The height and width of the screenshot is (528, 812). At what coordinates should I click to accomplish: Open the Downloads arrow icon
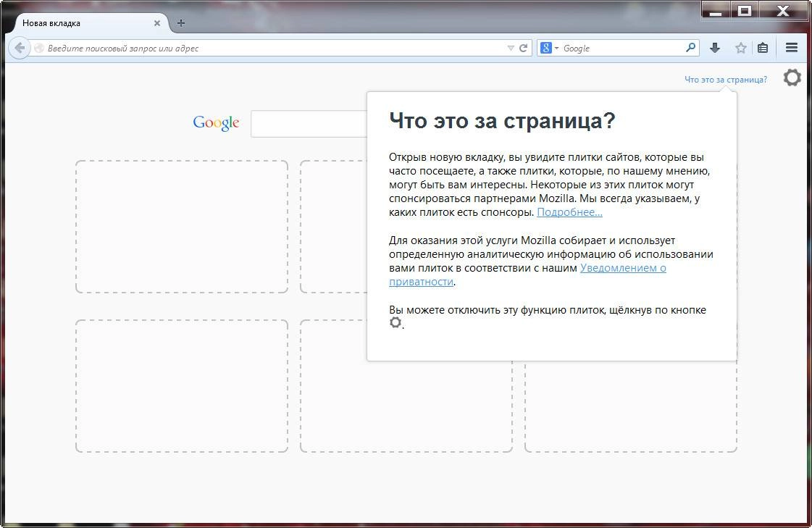click(715, 48)
